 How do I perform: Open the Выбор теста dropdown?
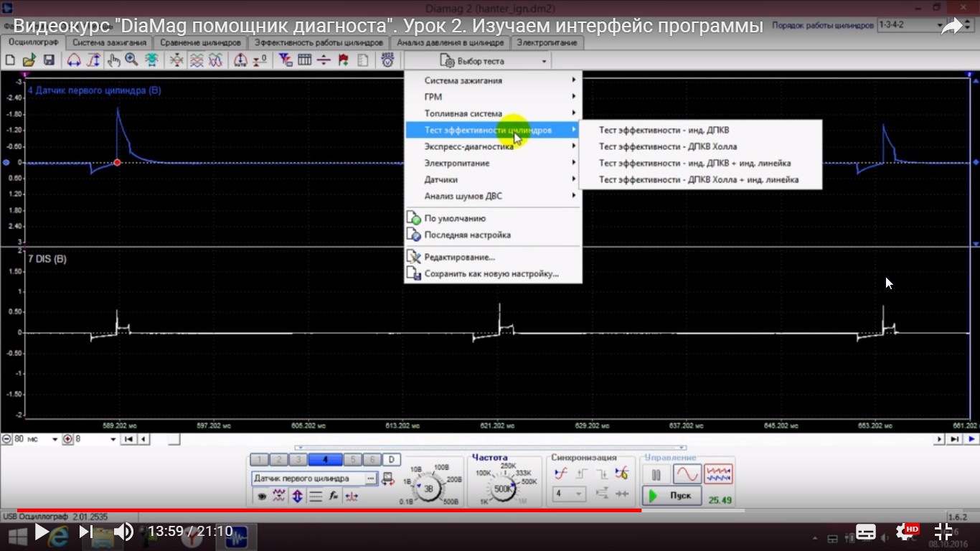[479, 62]
